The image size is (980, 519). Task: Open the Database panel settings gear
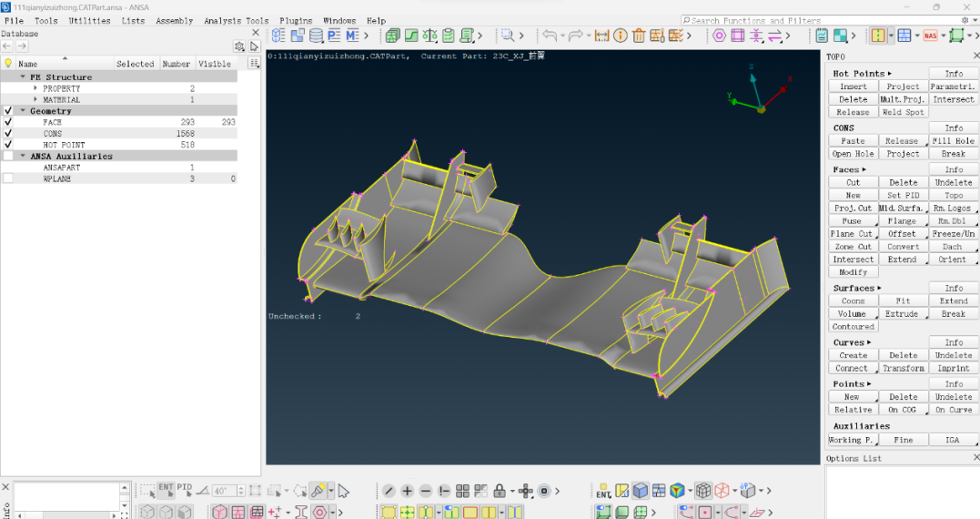tap(239, 46)
